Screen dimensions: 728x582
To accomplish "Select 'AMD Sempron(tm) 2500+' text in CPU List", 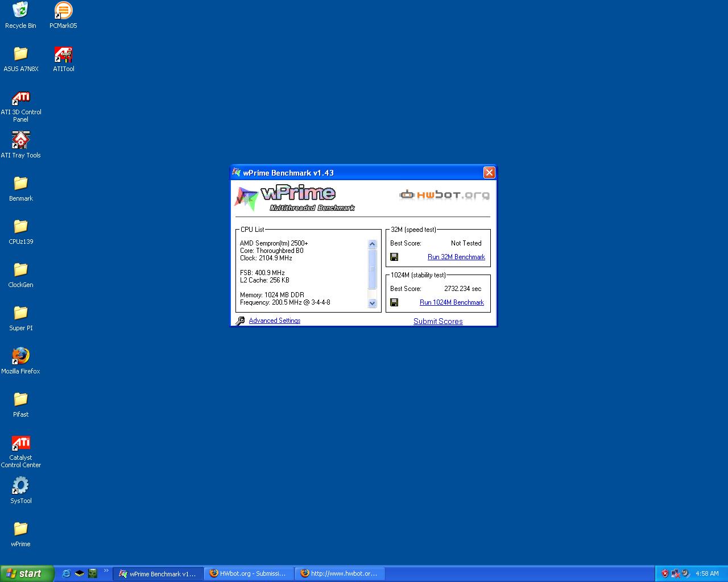I will pyautogui.click(x=274, y=243).
